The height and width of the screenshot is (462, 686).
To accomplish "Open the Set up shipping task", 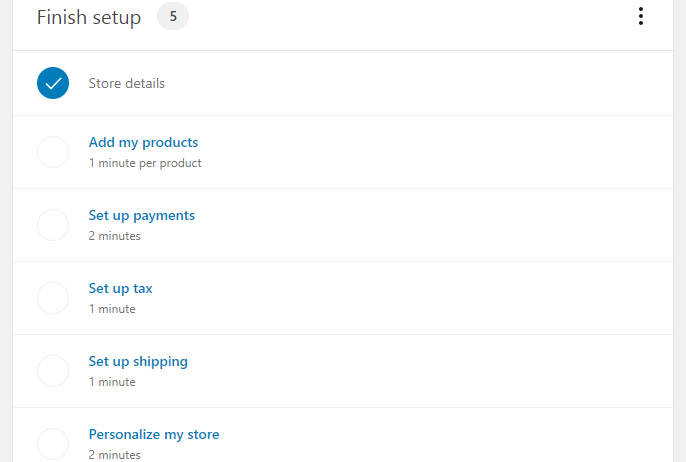I will click(138, 362).
